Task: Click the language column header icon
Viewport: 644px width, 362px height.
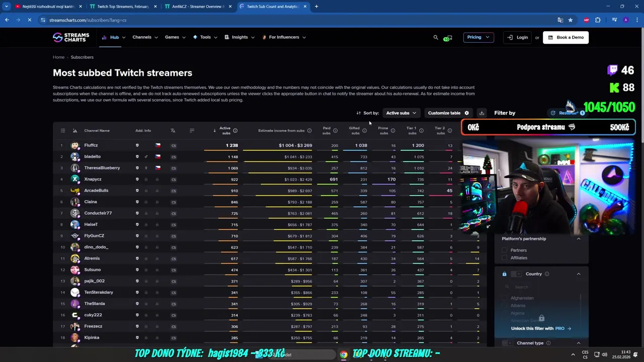Action: coord(173,131)
